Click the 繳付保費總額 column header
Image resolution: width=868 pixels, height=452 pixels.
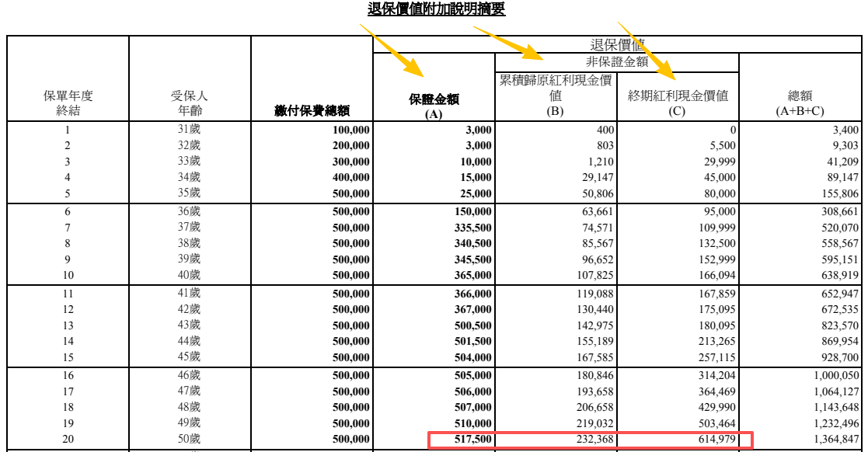(312, 110)
